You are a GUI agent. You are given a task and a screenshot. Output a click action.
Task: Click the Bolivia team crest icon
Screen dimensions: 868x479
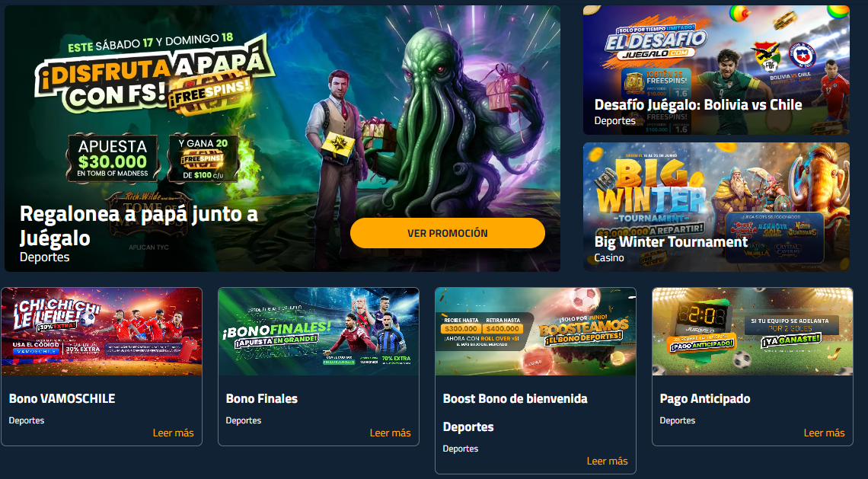(765, 56)
